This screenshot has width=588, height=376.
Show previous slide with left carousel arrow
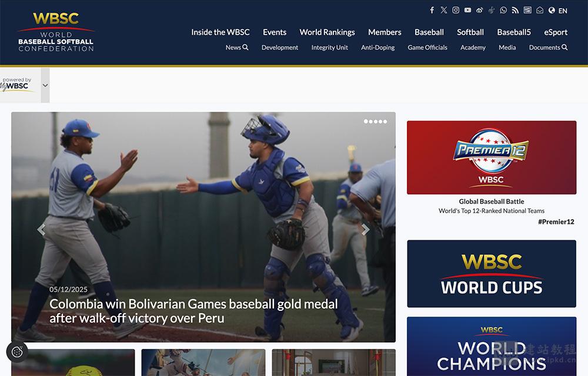click(41, 229)
